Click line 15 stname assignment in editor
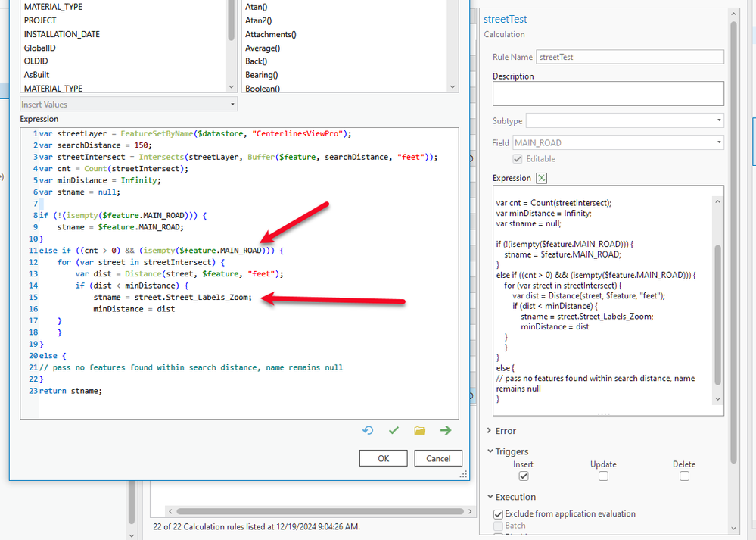 coord(173,298)
